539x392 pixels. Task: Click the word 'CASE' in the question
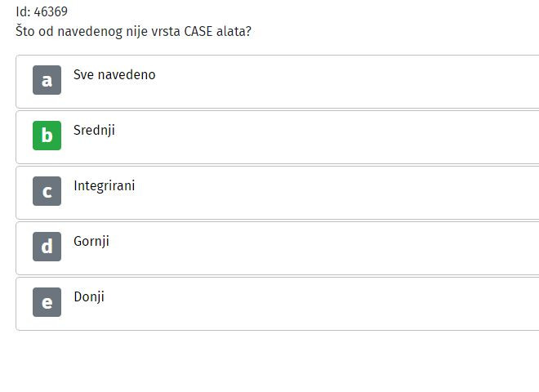click(x=198, y=31)
